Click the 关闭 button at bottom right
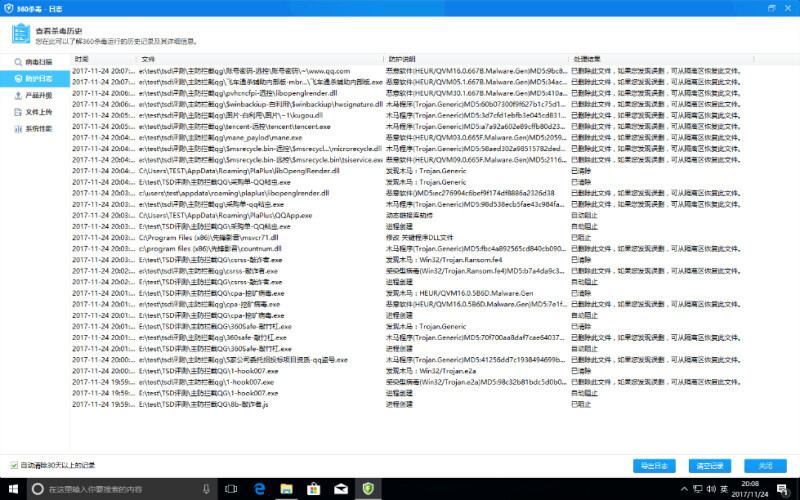 pos(766,466)
